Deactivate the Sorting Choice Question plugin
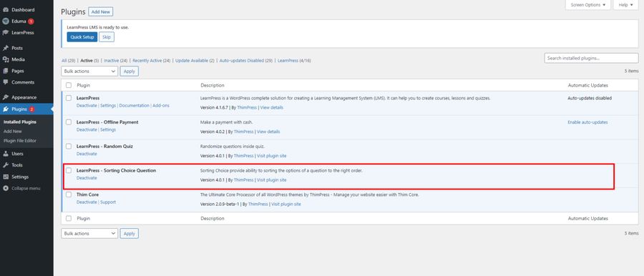Screen dimensions: 644x276 tap(87, 178)
